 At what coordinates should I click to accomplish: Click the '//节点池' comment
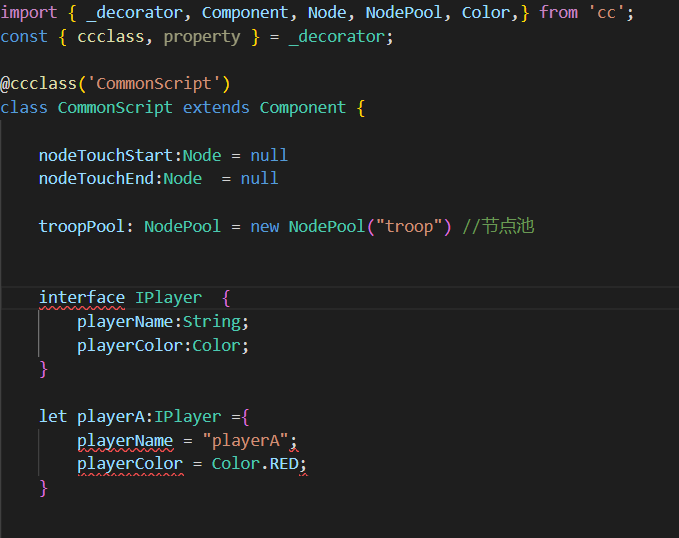coord(498,226)
